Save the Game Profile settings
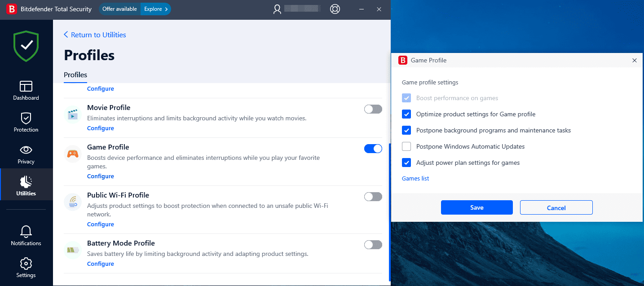This screenshot has height=286, width=644. point(477,207)
